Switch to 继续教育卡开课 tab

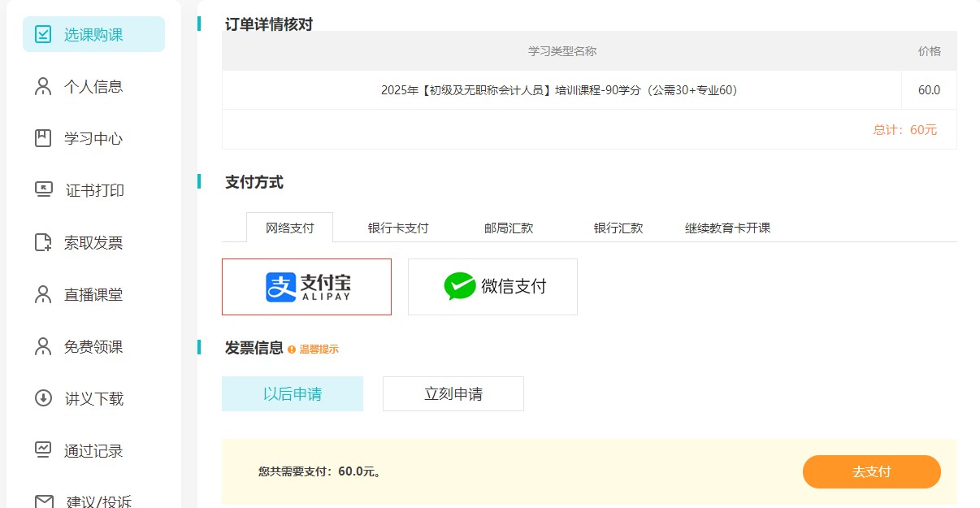click(x=726, y=228)
